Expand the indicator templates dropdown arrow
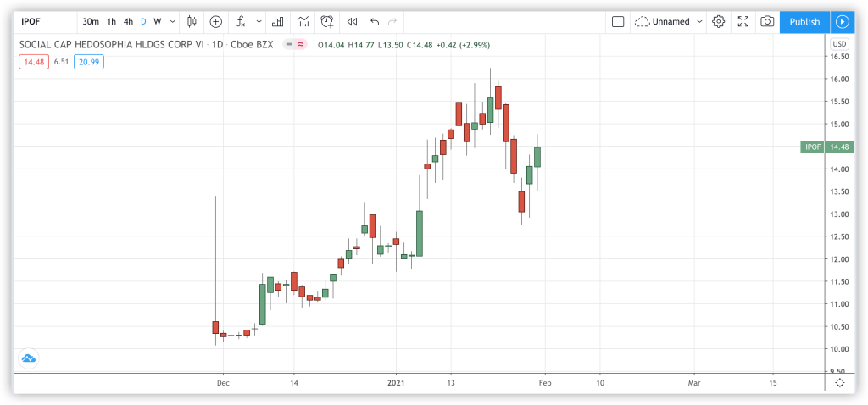The width and height of the screenshot is (868, 405). (254, 21)
